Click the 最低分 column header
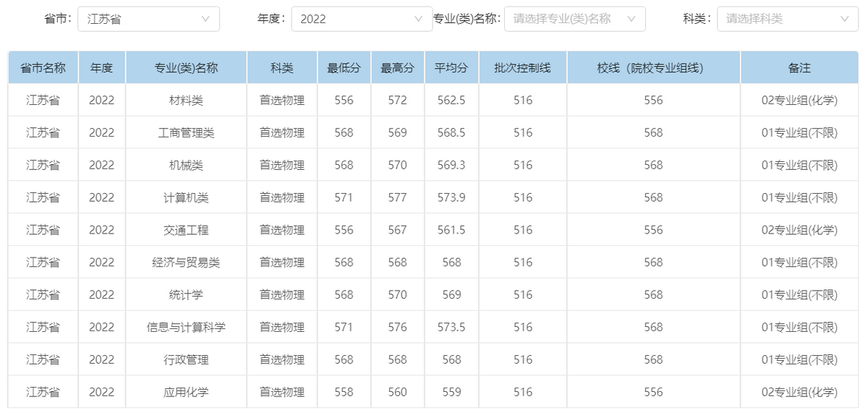868x410 pixels. (x=344, y=68)
